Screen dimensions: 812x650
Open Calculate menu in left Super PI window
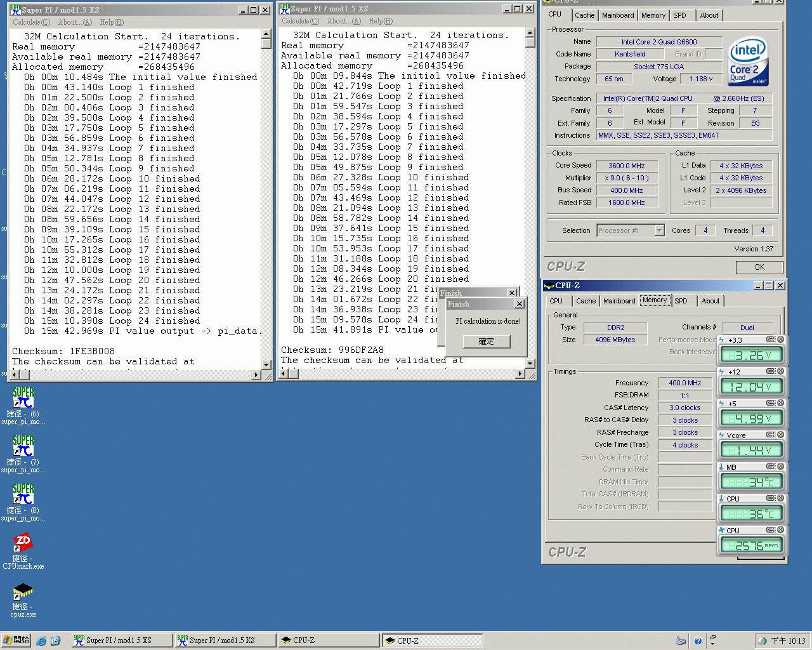click(31, 22)
